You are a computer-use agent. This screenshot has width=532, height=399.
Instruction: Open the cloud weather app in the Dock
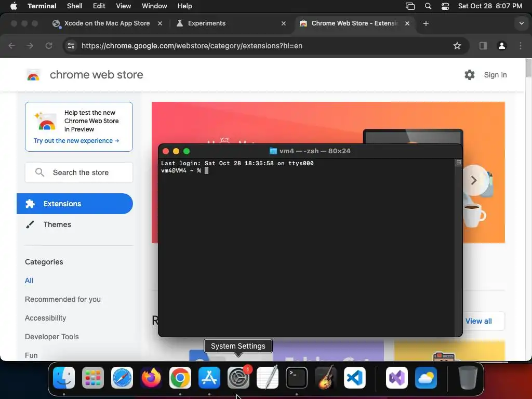(x=426, y=378)
